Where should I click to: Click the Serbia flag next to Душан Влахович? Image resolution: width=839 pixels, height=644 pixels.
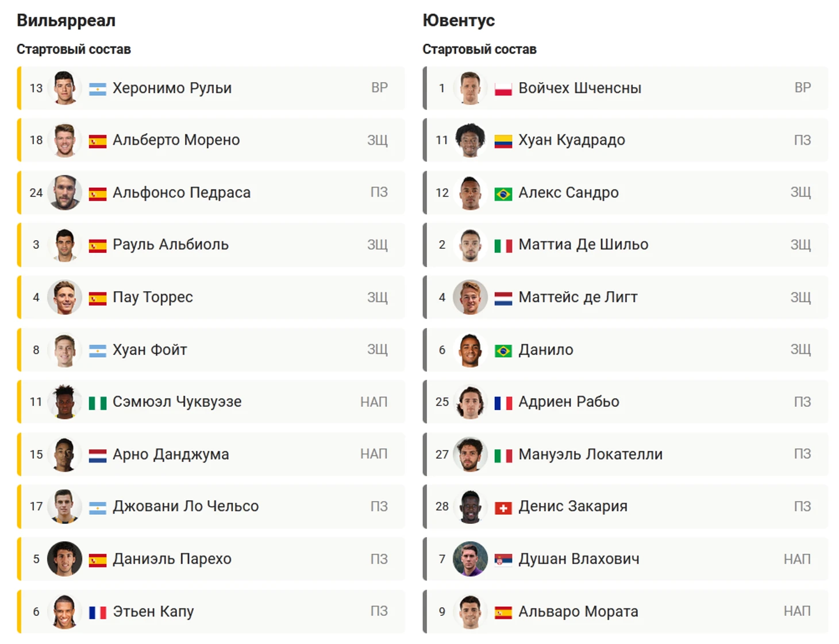(503, 560)
